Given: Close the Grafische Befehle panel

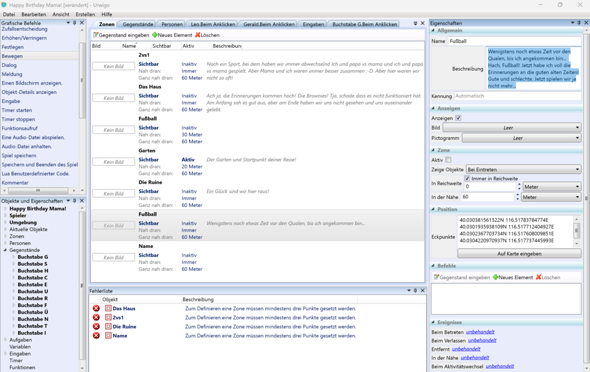Looking at the screenshot, I should 82,23.
